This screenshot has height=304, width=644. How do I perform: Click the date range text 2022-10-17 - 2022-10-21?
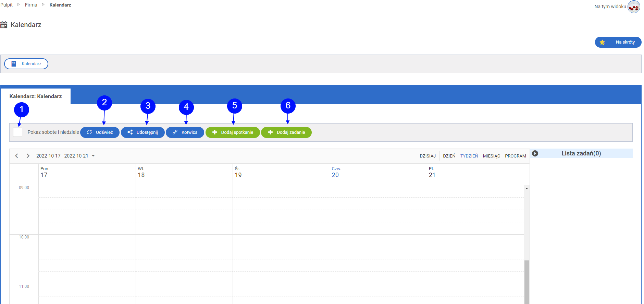click(62, 156)
